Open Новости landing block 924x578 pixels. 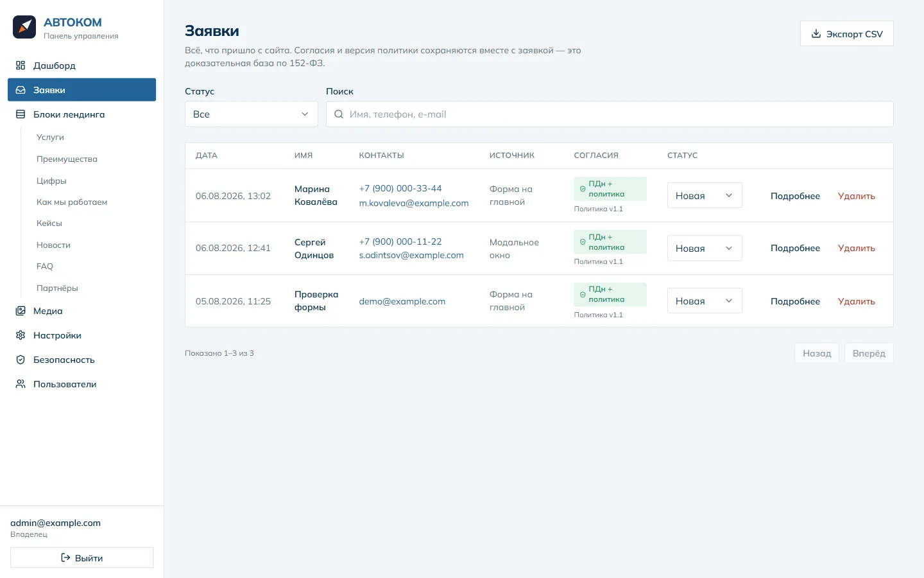point(92,245)
